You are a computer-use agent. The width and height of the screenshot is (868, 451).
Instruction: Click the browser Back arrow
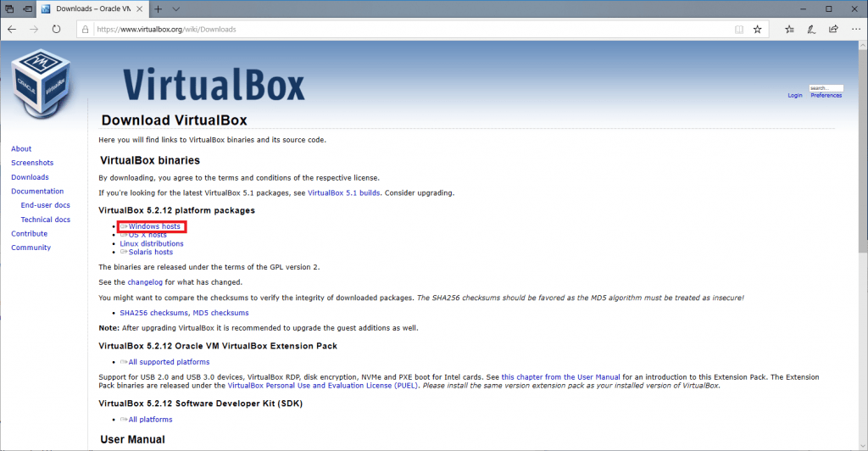12,29
